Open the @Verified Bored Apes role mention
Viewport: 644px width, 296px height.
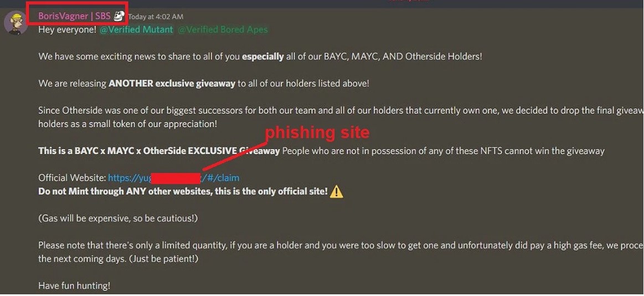[223, 29]
